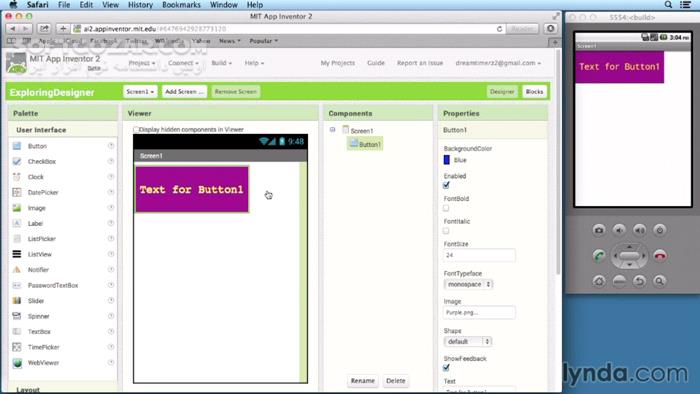Click the FontSize input field
Image resolution: width=700 pixels, height=394 pixels.
point(479,255)
